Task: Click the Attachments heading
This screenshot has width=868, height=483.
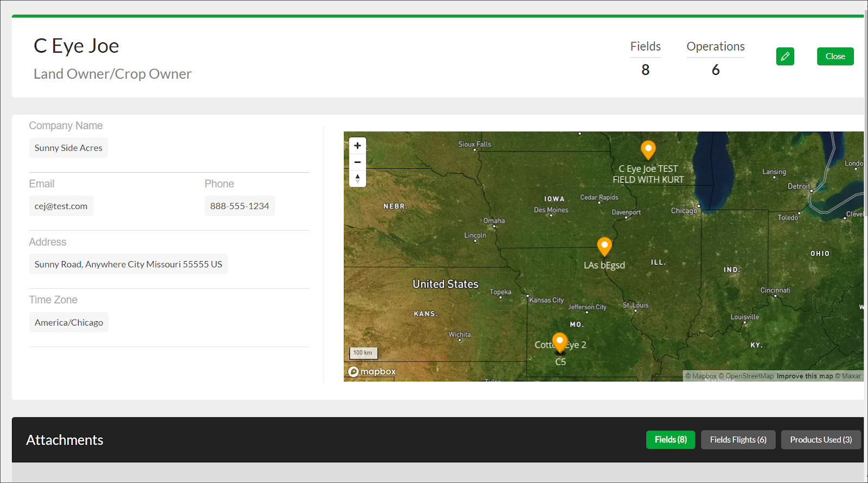Action: 65,440
